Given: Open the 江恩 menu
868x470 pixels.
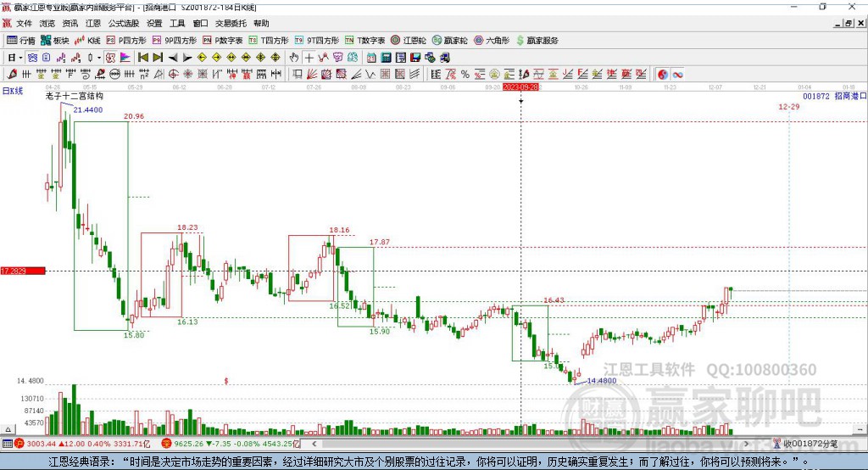Looking at the screenshot, I should click(x=93, y=23).
